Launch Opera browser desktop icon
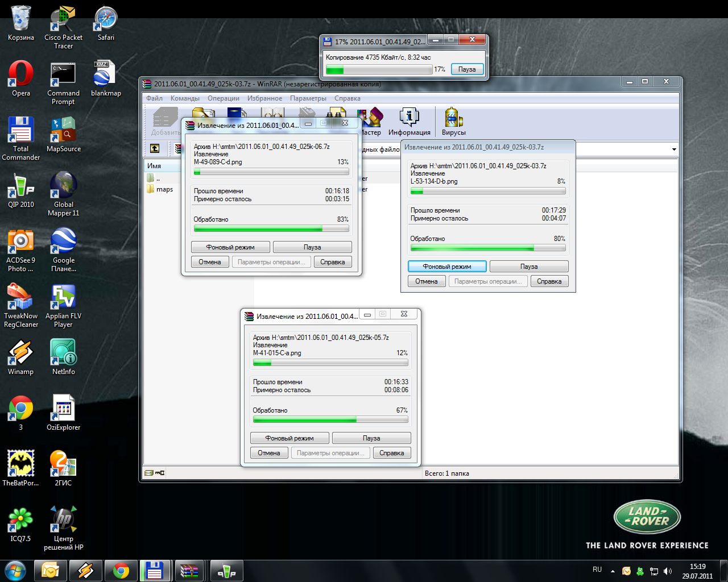Viewport: 728px width, 582px height. click(x=21, y=79)
